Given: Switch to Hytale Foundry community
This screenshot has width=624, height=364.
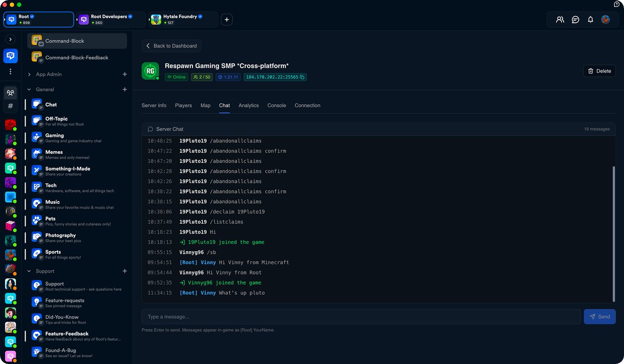Looking at the screenshot, I should coord(184,20).
